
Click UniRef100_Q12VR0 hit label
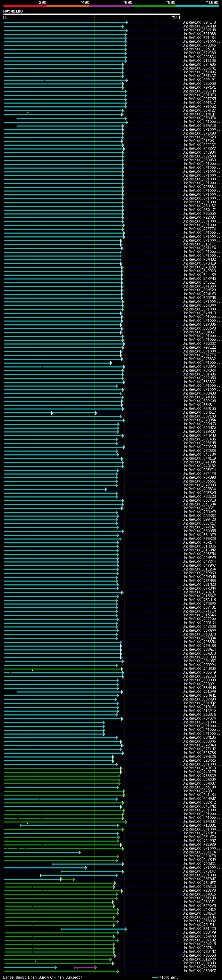[199, 959]
